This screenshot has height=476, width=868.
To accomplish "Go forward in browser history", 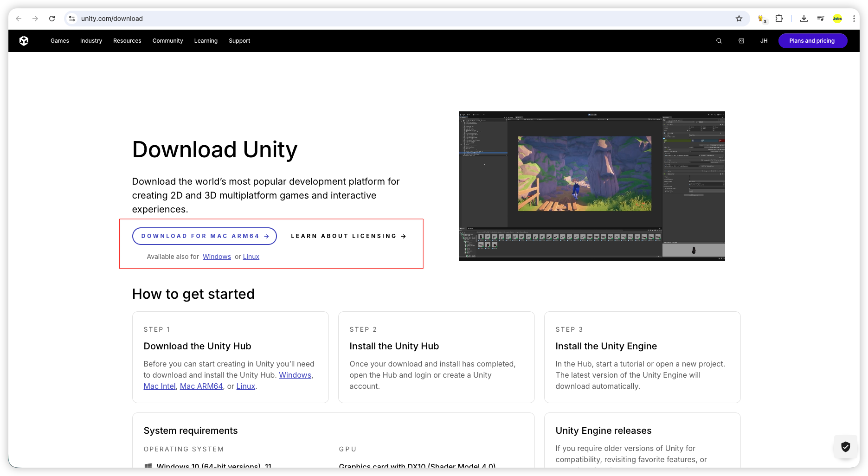I will (x=35, y=19).
